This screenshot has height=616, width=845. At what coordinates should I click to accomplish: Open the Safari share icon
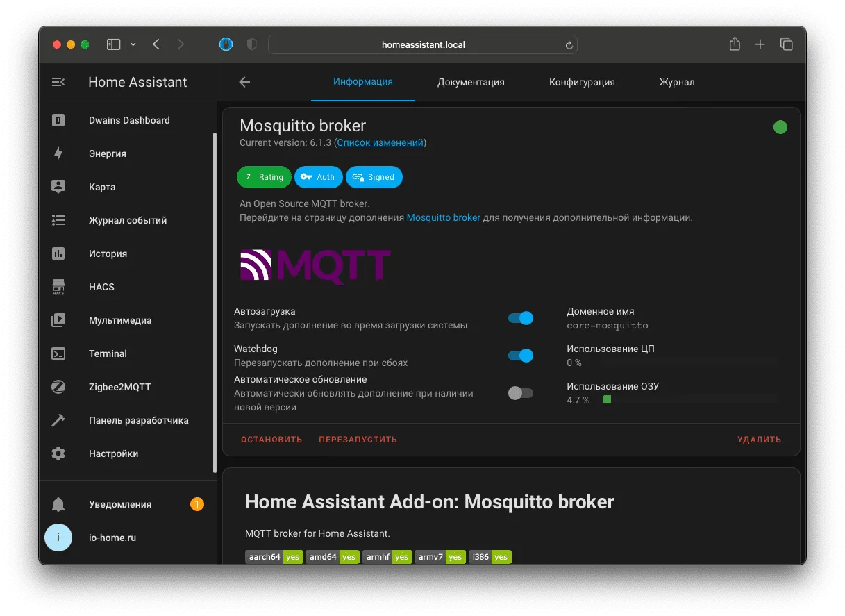tap(735, 44)
